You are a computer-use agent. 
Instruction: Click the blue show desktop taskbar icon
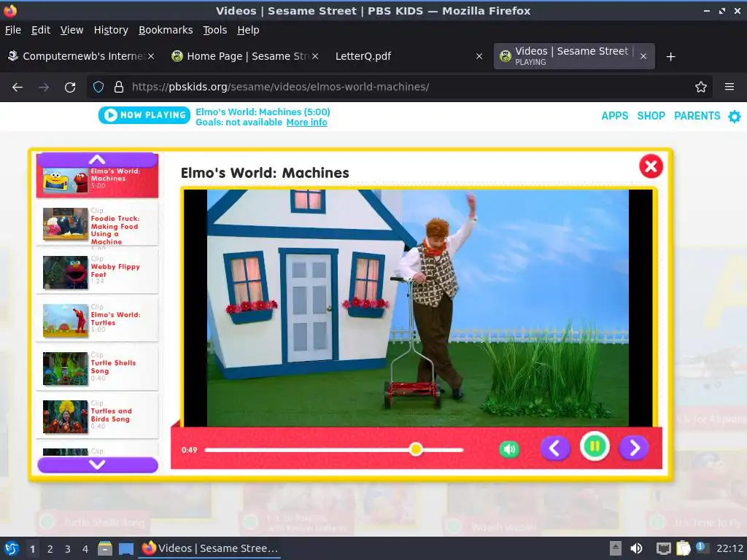click(125, 549)
